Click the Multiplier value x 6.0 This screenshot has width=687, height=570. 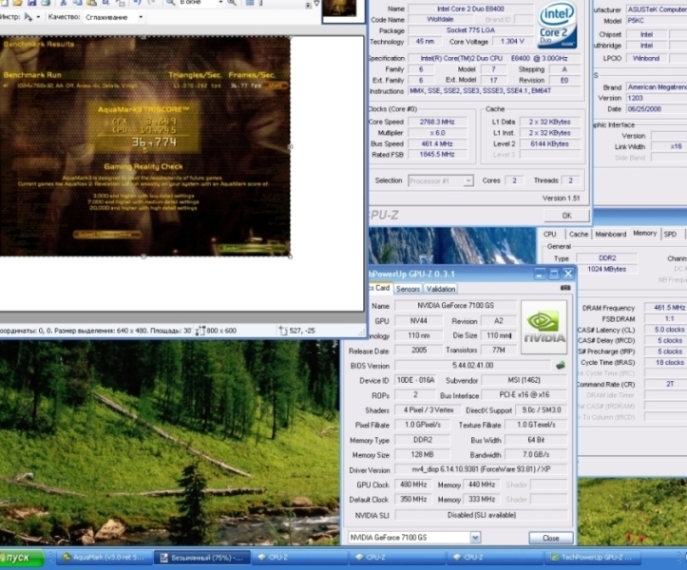[x=437, y=133]
